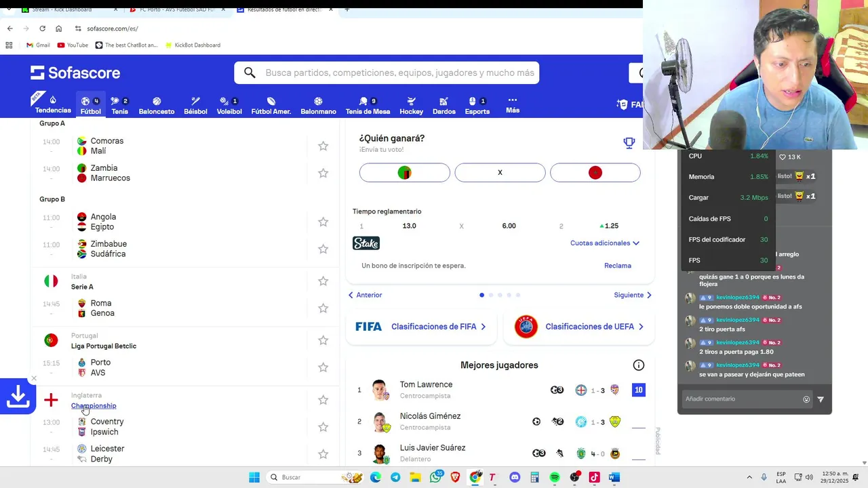Favorite the Zimbabue vs Sudáfrica match
The height and width of the screenshot is (488, 868).
tap(323, 249)
